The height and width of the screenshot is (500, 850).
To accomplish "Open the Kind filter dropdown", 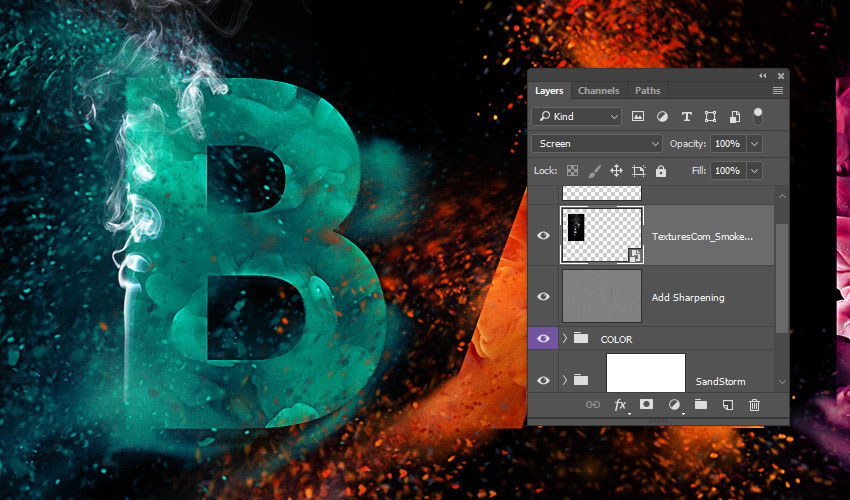I will click(x=577, y=116).
